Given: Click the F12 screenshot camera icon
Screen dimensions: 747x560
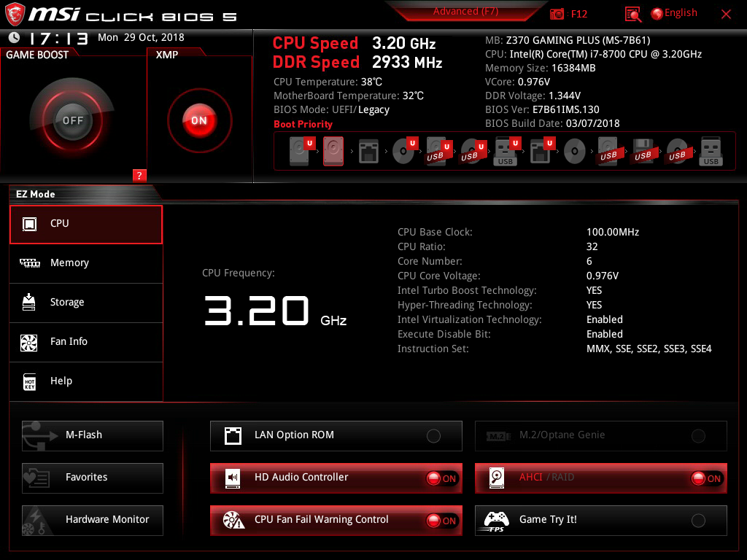Looking at the screenshot, I should (557, 14).
